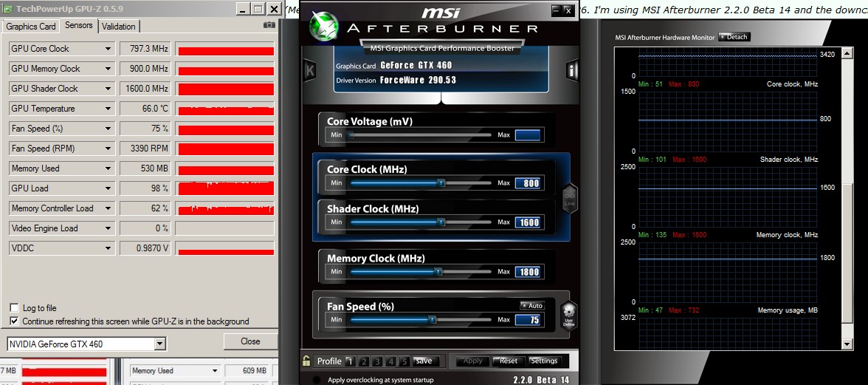Open the NVIDIA GeForce GTX 460 selector
Image resolution: width=868 pixels, height=385 pixels.
coord(160,344)
